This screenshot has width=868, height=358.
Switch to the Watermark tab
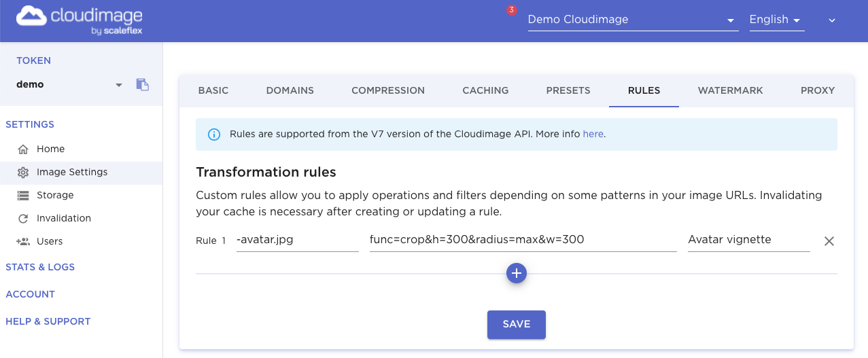click(x=730, y=90)
